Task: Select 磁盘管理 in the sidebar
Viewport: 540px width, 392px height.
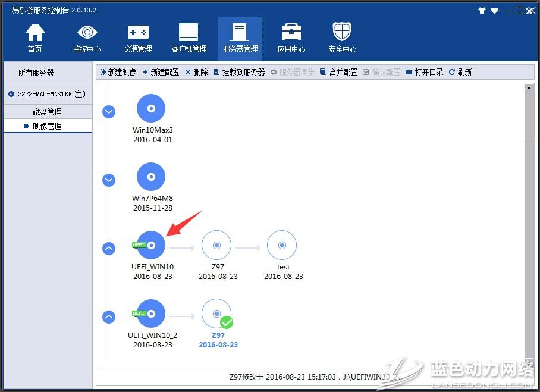Action: (x=47, y=112)
